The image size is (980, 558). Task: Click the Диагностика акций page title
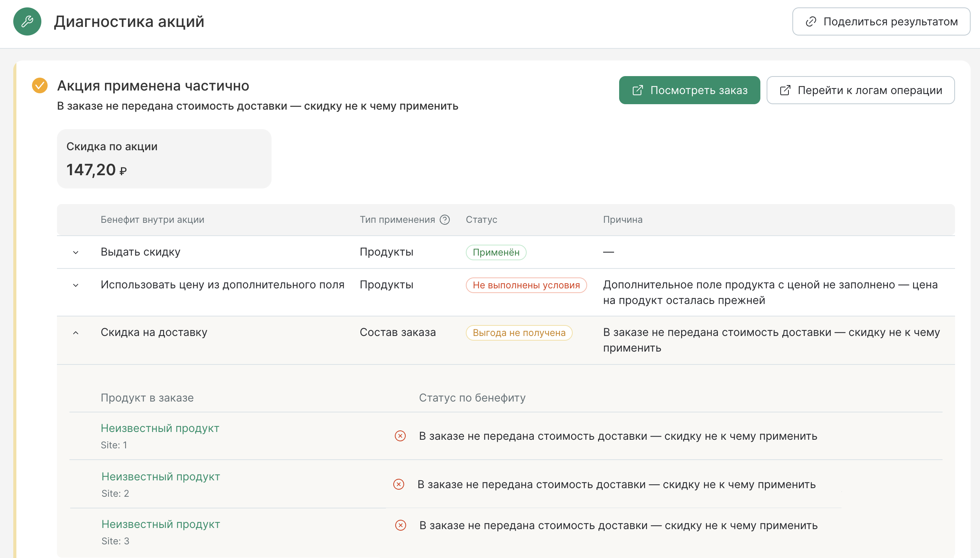click(x=129, y=21)
